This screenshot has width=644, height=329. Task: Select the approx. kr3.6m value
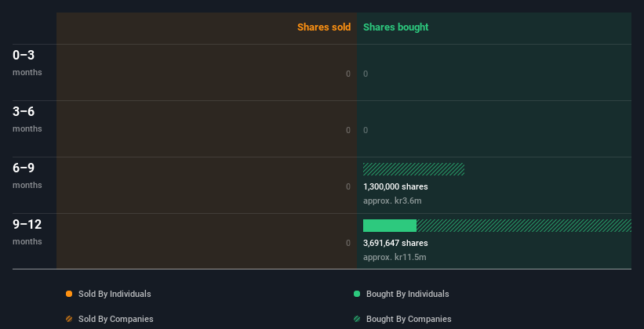[392, 201]
